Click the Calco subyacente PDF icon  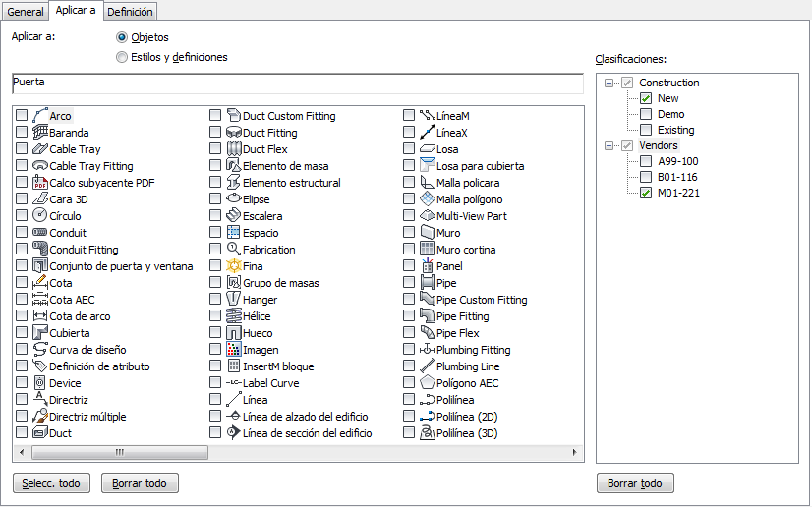(40, 183)
